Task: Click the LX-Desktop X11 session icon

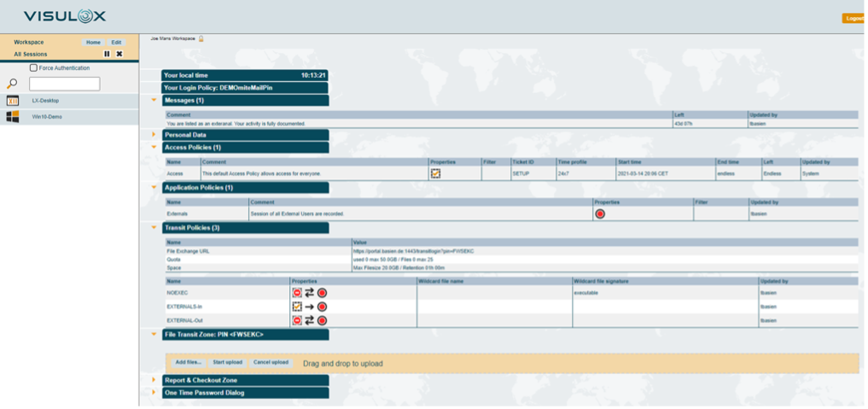Action: tap(13, 101)
